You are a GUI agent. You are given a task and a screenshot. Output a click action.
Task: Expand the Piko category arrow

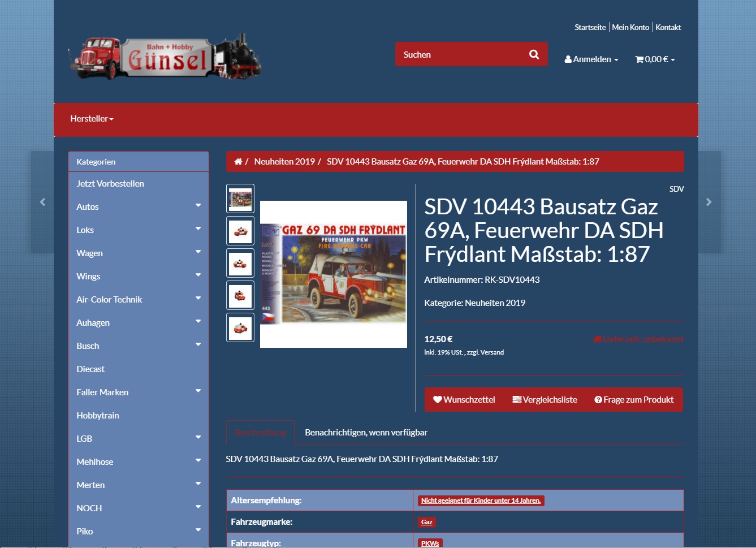[198, 530]
